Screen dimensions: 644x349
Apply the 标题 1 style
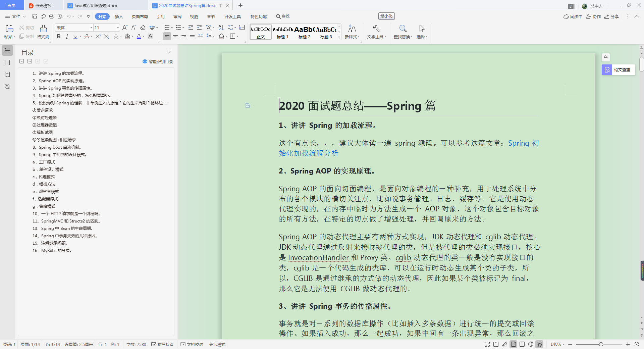point(282,32)
